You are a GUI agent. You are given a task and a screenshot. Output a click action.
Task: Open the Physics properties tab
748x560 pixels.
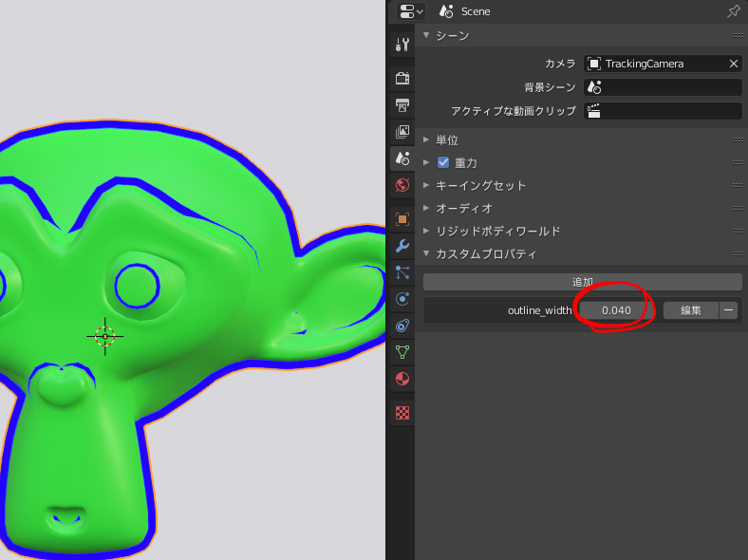click(x=402, y=299)
